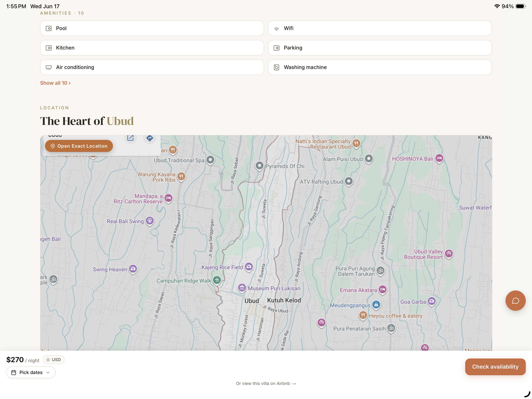Tap the 1:55 PM clock in status bar

[16, 6]
